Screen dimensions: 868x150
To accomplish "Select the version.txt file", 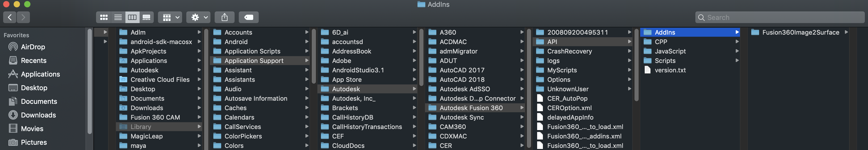I will (690, 70).
